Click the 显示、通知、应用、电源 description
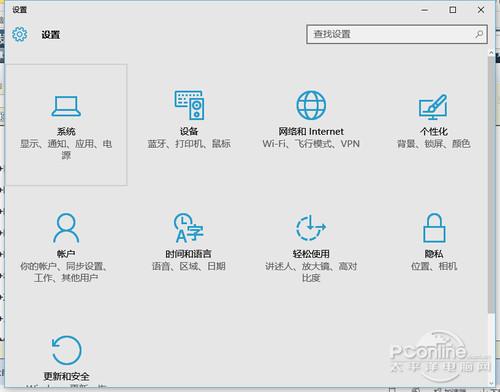The height and width of the screenshot is (392, 500). [66, 149]
